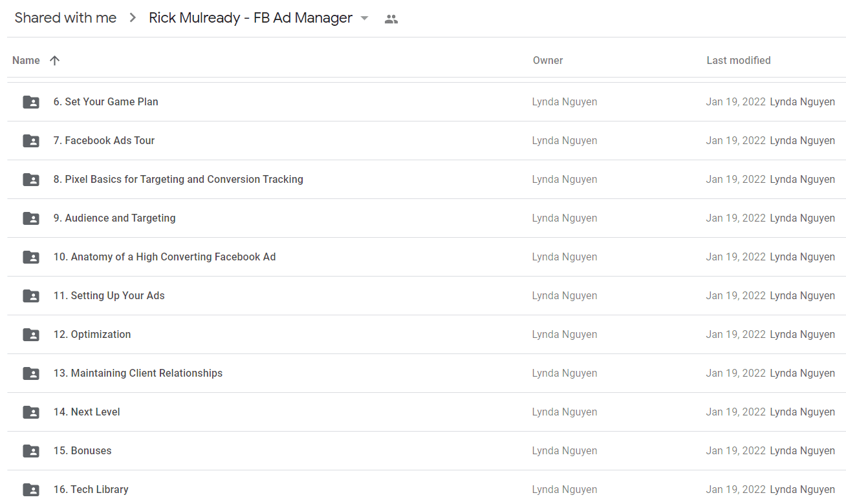This screenshot has height=504, width=846.
Task: Click modifier Lynda Nguyen in the Pixel Basics row
Action: coord(802,179)
